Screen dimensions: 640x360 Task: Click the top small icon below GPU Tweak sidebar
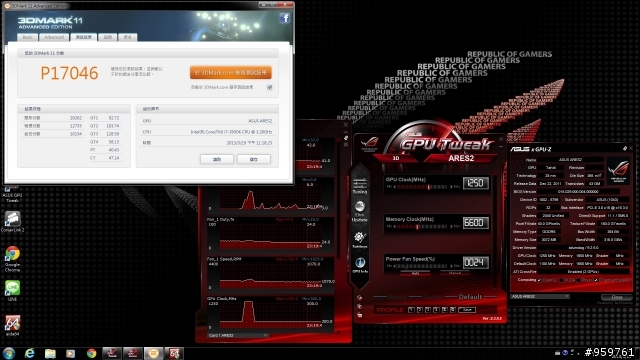click(359, 298)
